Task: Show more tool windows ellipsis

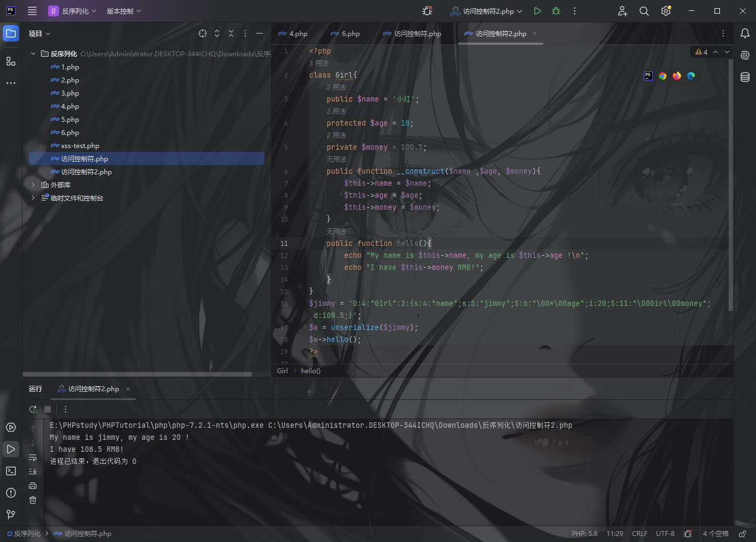Action: click(x=11, y=83)
